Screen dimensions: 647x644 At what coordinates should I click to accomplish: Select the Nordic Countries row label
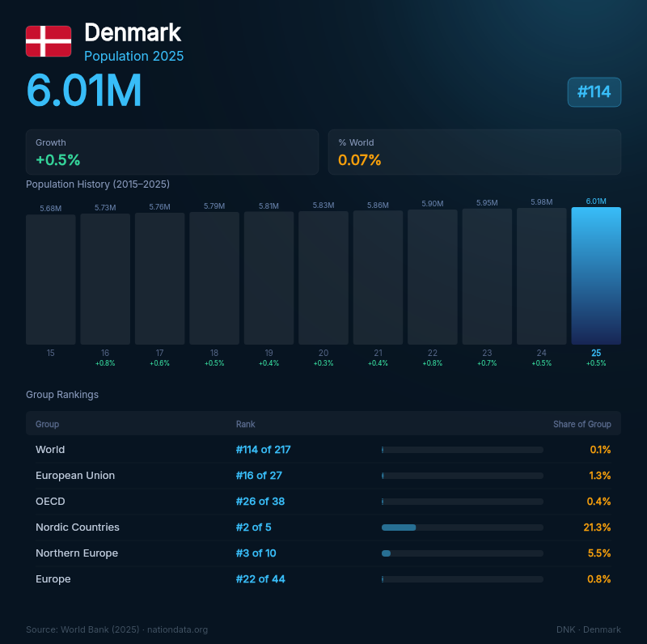tap(77, 527)
